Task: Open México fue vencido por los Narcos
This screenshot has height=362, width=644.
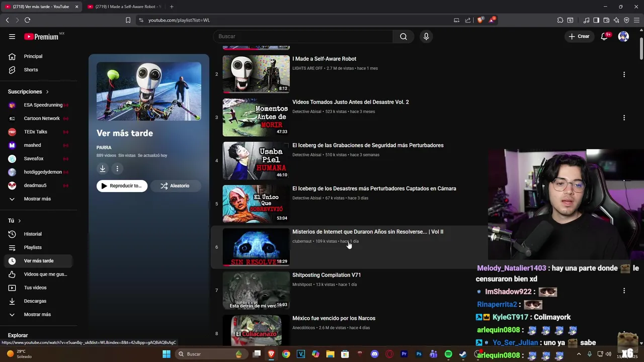Action: click(x=334, y=318)
